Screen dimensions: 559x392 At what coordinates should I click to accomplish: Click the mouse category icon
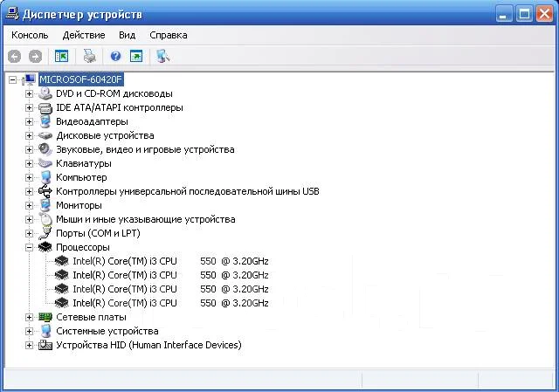pos(45,219)
